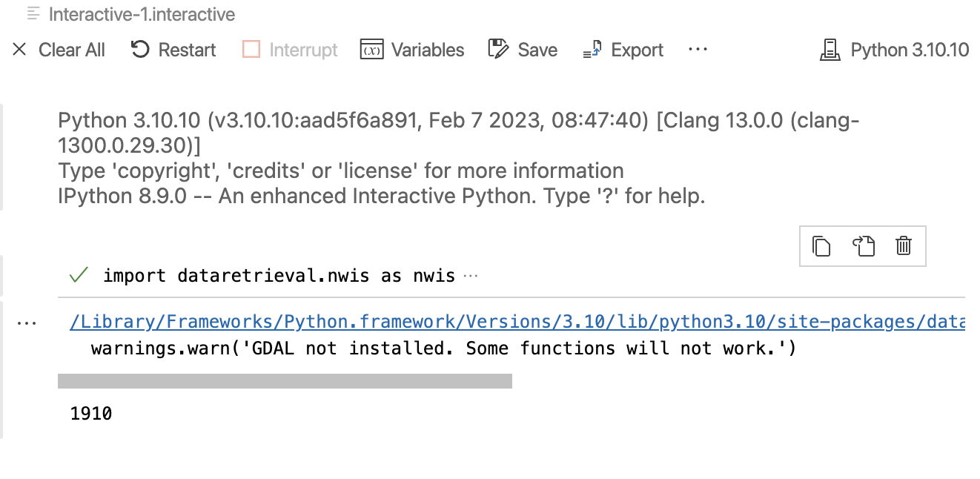Click the Save disk icon
Screen dimensions: 980x479
pos(498,50)
